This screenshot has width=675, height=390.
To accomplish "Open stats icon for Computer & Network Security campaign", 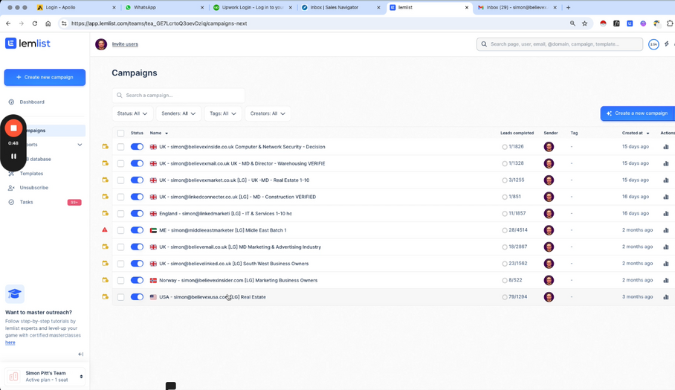I will tap(666, 147).
